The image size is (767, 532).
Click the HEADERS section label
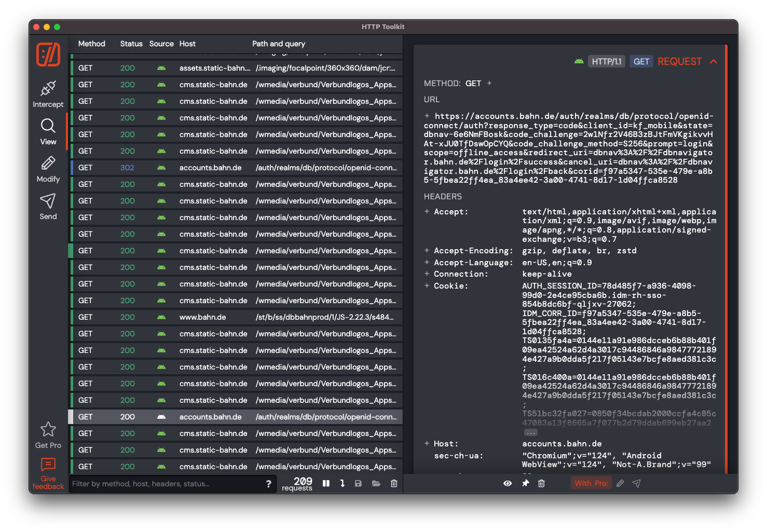[x=443, y=197]
